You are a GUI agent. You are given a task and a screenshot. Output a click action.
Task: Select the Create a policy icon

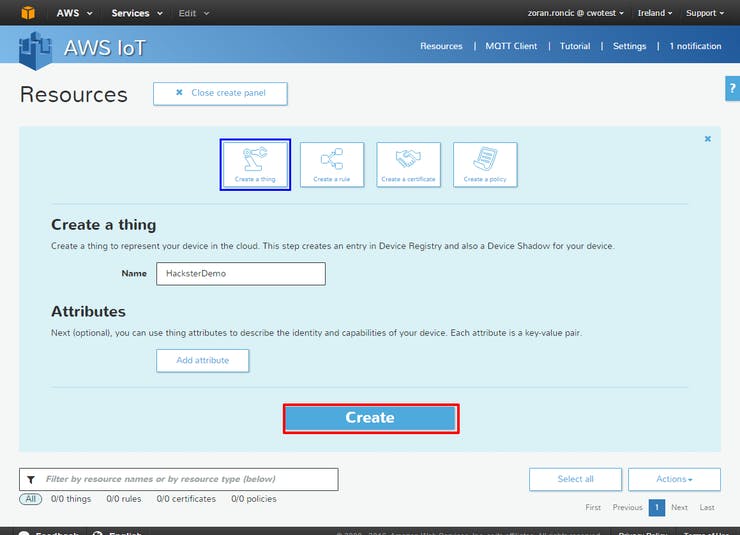point(485,165)
